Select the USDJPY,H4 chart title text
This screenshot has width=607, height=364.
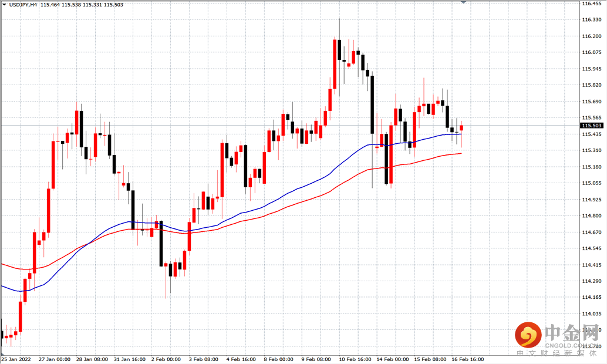[x=23, y=5]
